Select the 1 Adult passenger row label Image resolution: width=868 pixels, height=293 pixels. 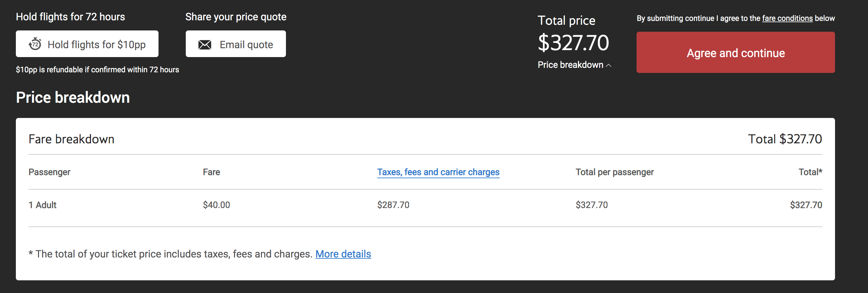[42, 205]
